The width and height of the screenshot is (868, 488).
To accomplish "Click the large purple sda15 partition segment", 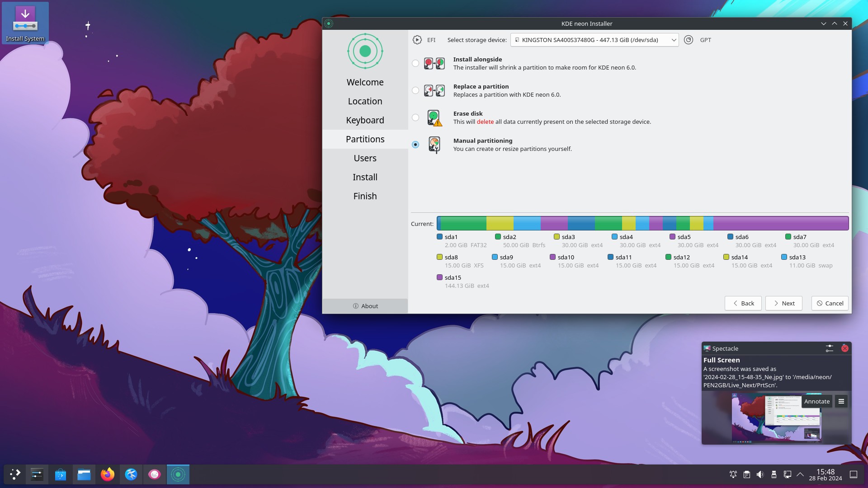I will (780, 223).
